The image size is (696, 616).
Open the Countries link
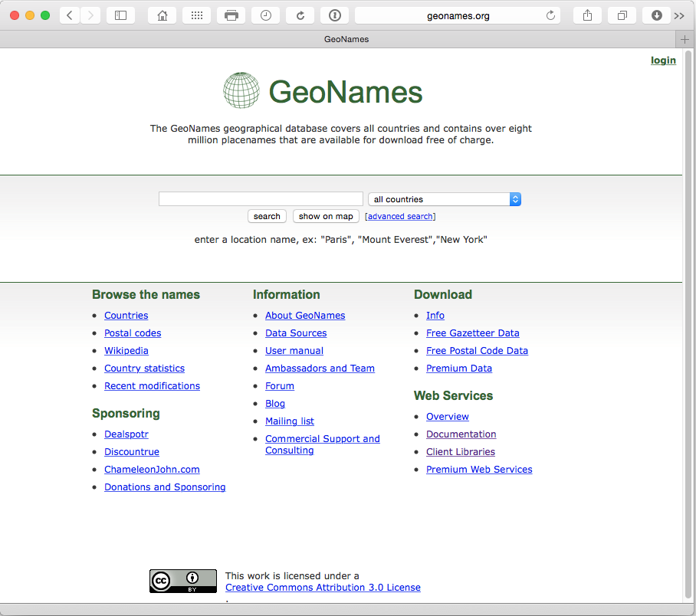[x=126, y=316]
